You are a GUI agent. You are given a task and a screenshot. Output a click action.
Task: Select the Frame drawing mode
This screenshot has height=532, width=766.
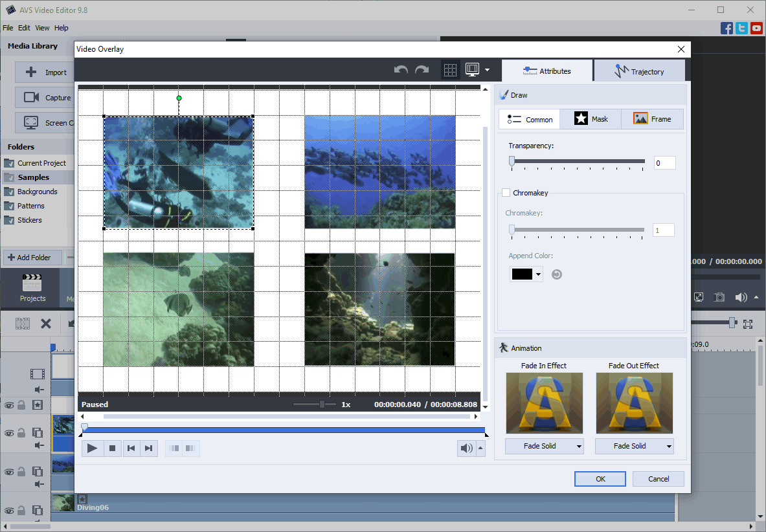pos(652,119)
